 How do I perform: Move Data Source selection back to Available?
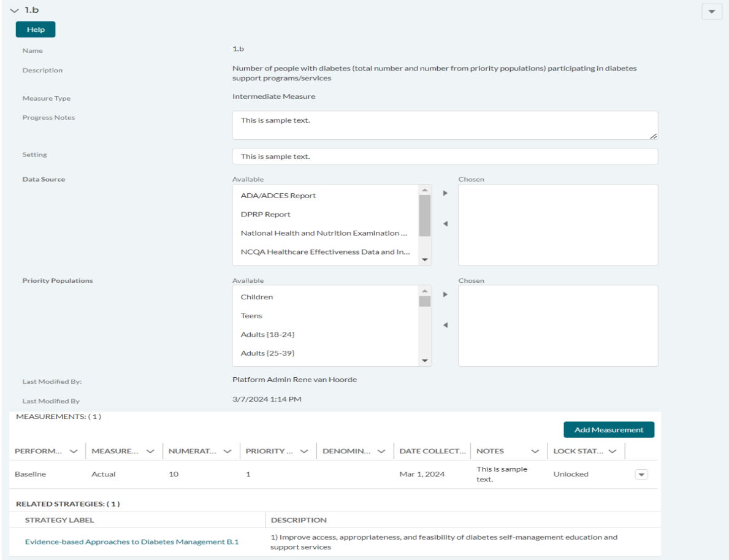[445, 224]
